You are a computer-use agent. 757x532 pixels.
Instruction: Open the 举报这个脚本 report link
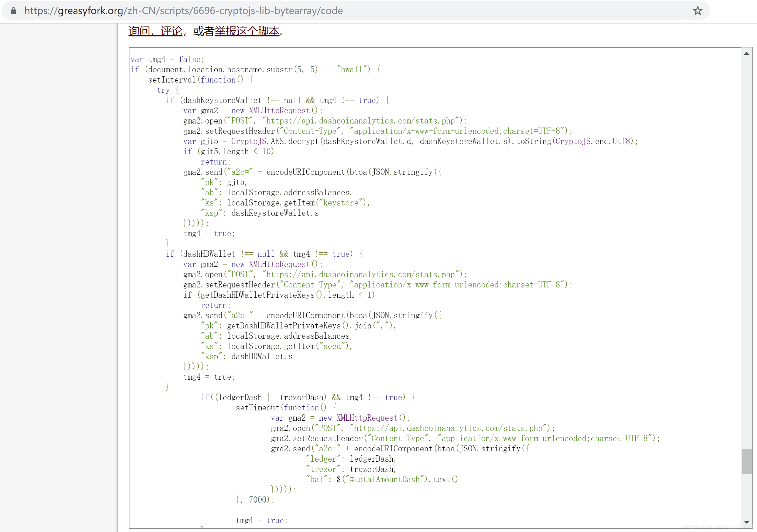pyautogui.click(x=247, y=31)
